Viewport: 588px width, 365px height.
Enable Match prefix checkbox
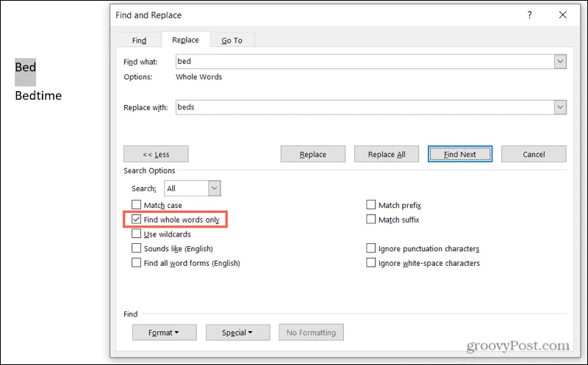(x=371, y=205)
